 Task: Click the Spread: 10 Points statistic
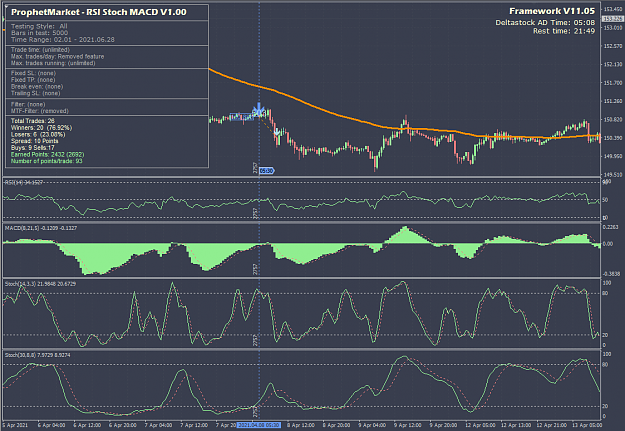[x=35, y=141]
